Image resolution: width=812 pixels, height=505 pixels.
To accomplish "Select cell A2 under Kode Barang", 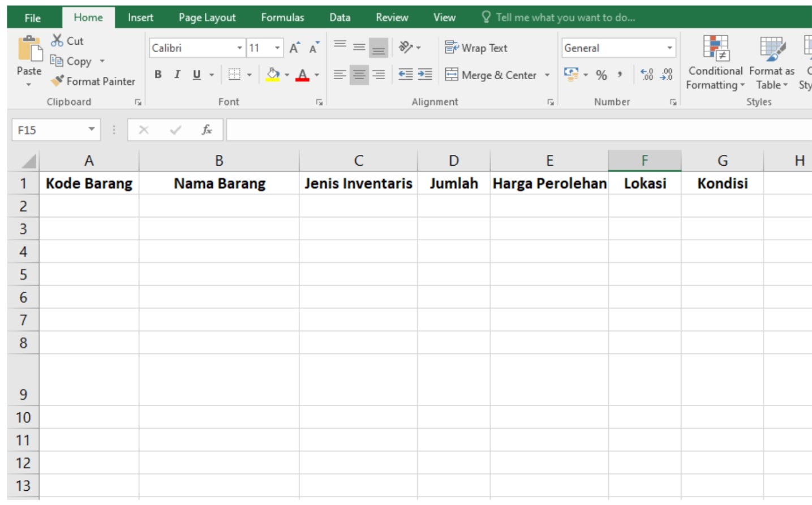I will point(88,206).
